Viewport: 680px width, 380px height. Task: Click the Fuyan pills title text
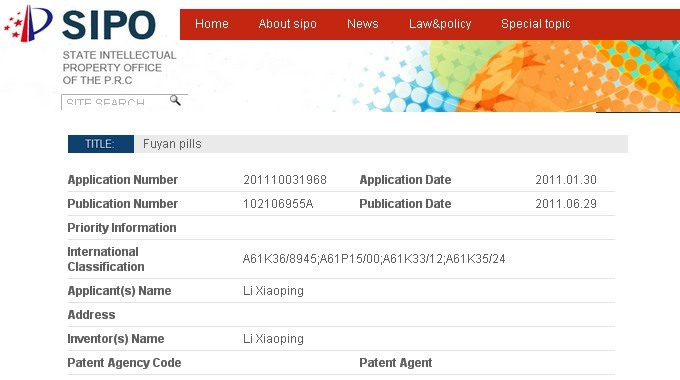[172, 144]
